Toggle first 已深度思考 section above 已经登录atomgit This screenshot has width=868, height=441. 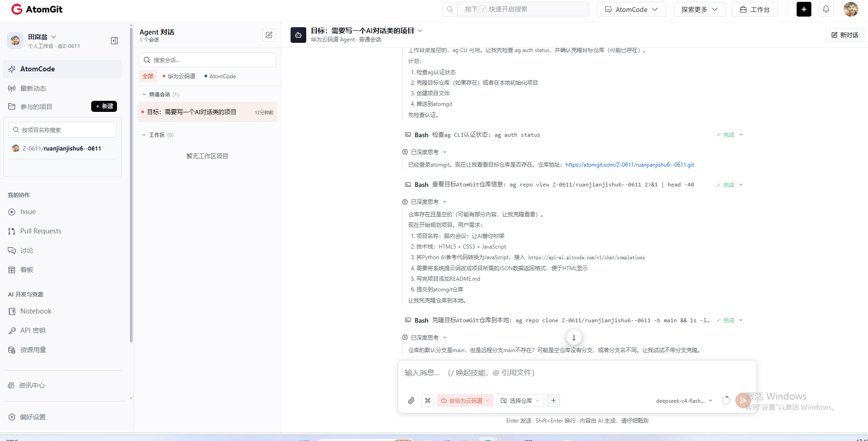click(x=425, y=152)
